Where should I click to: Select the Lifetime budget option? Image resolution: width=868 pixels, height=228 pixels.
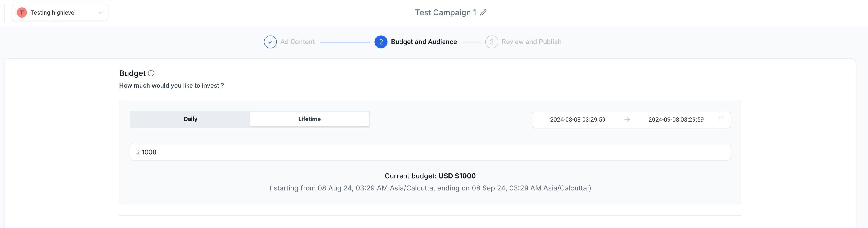309,119
